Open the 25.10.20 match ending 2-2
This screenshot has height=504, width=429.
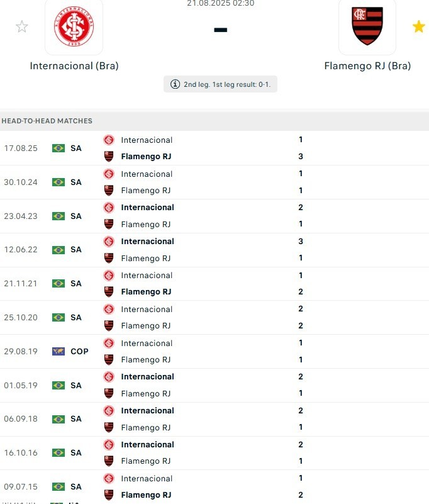coord(214,317)
